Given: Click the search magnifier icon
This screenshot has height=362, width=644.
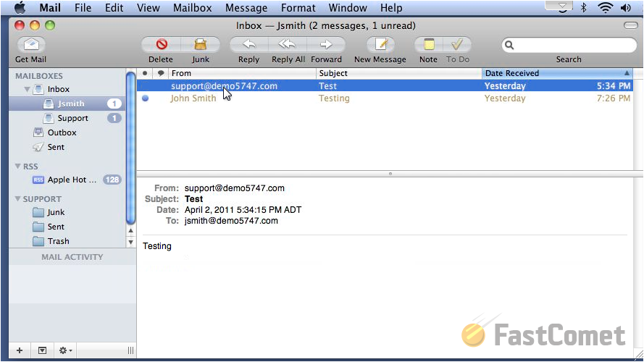Looking at the screenshot, I should click(x=509, y=45).
